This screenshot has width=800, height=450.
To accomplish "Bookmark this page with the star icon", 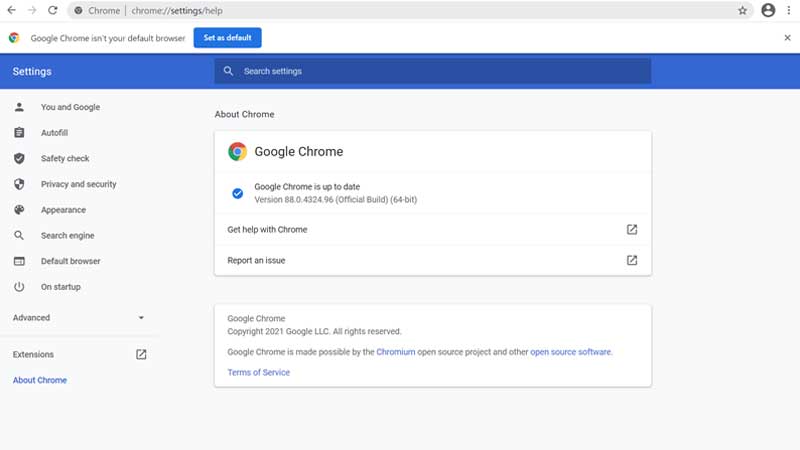I will pyautogui.click(x=742, y=10).
